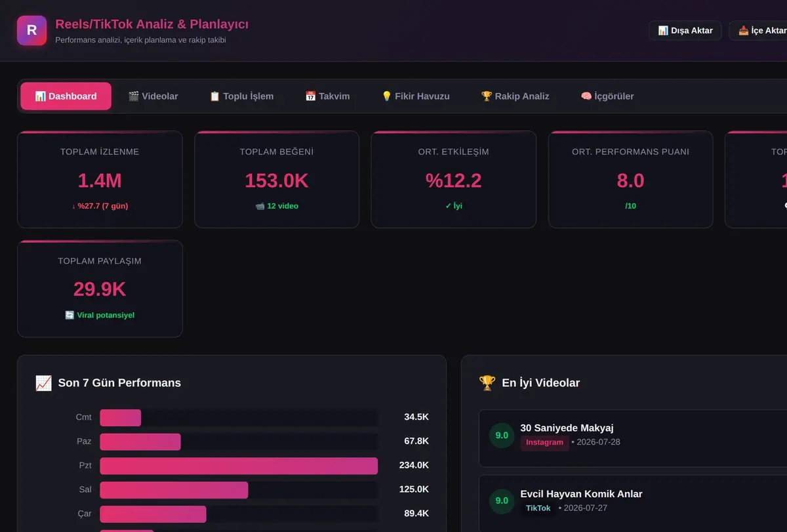Click the refresh icon beside Viral potansiyel
787x532 pixels.
pyautogui.click(x=70, y=316)
